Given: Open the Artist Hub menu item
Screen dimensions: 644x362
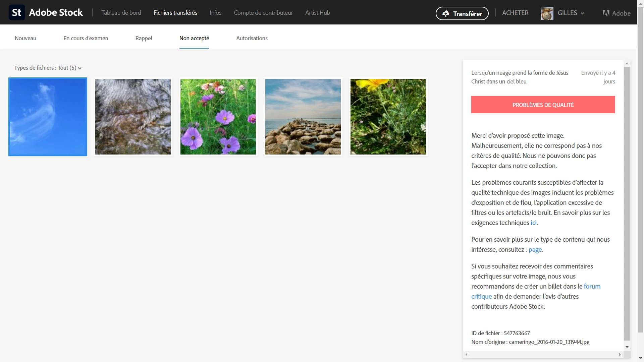Looking at the screenshot, I should pyautogui.click(x=317, y=13).
